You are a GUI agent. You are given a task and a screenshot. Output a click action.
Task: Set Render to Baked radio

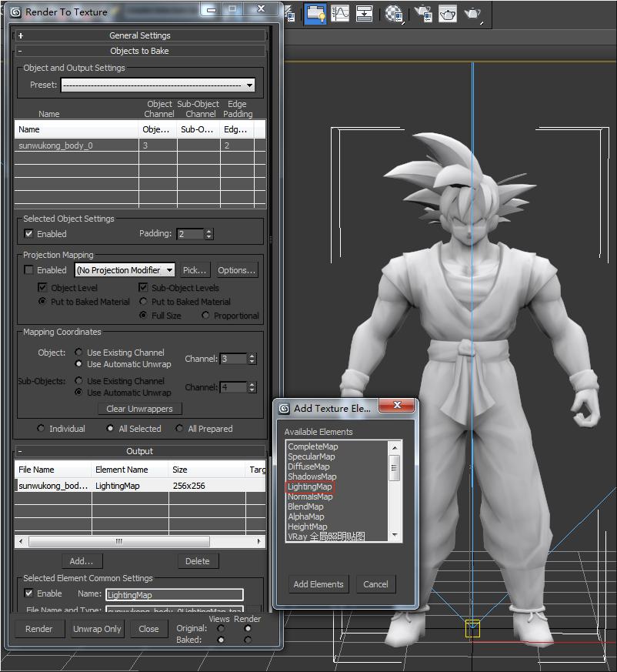pos(248,640)
